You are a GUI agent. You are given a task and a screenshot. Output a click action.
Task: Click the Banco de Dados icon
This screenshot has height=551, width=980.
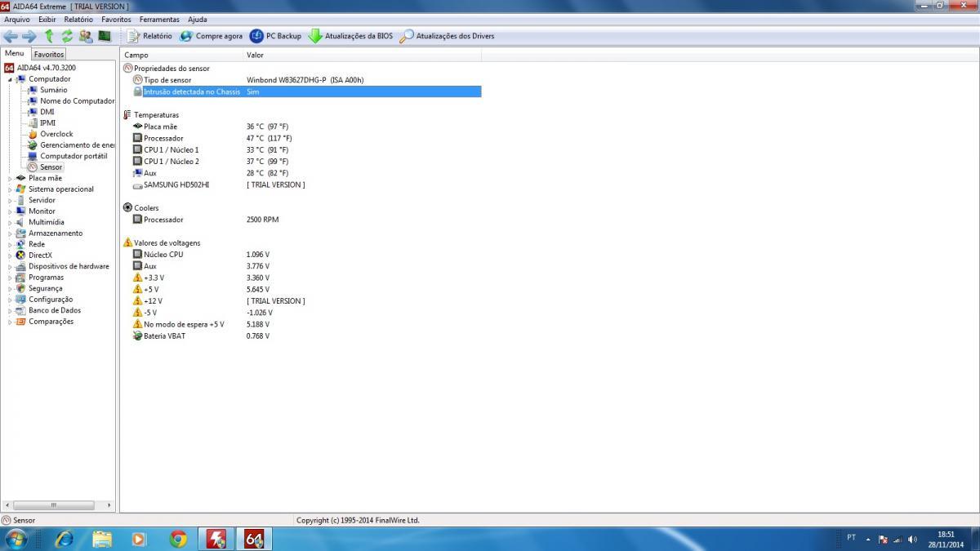pos(21,310)
